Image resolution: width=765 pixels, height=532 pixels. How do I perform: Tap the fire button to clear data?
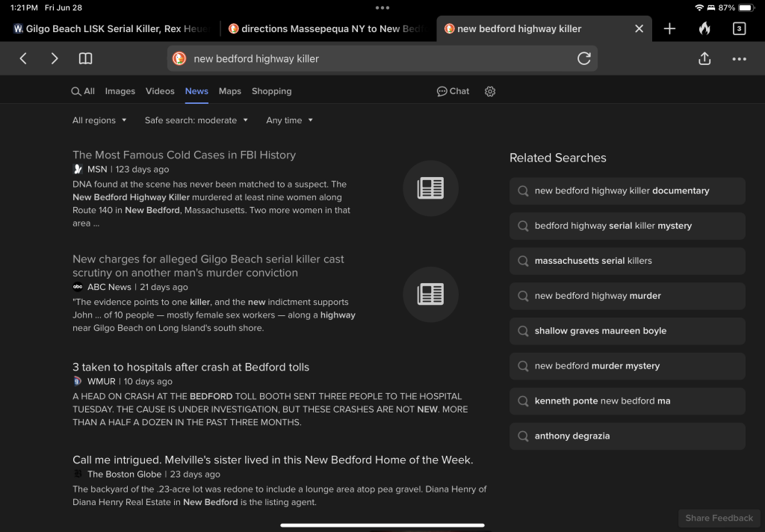tap(704, 28)
